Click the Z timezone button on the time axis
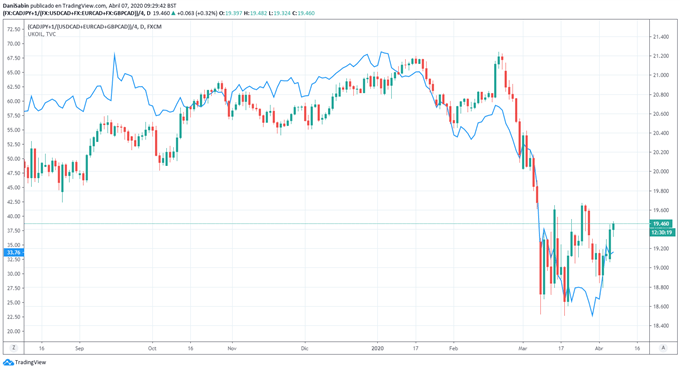The width and height of the screenshot is (680, 370). point(14,347)
